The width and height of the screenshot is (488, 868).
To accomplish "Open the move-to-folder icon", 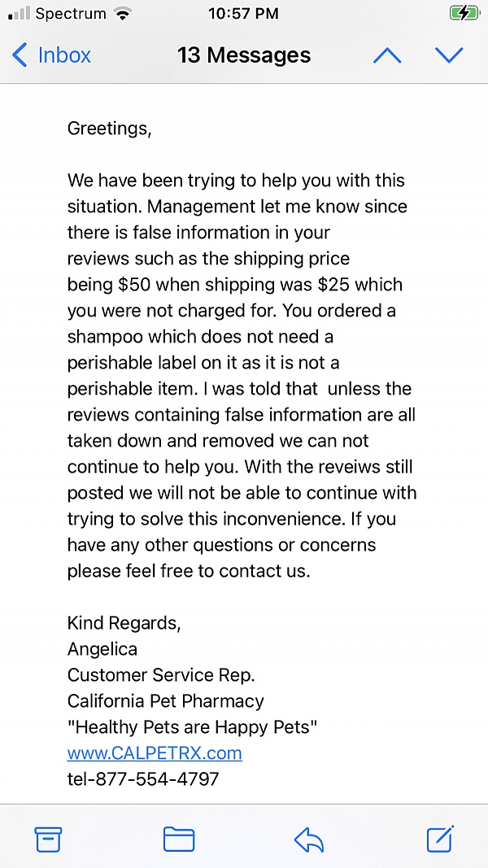I will pos(179,839).
